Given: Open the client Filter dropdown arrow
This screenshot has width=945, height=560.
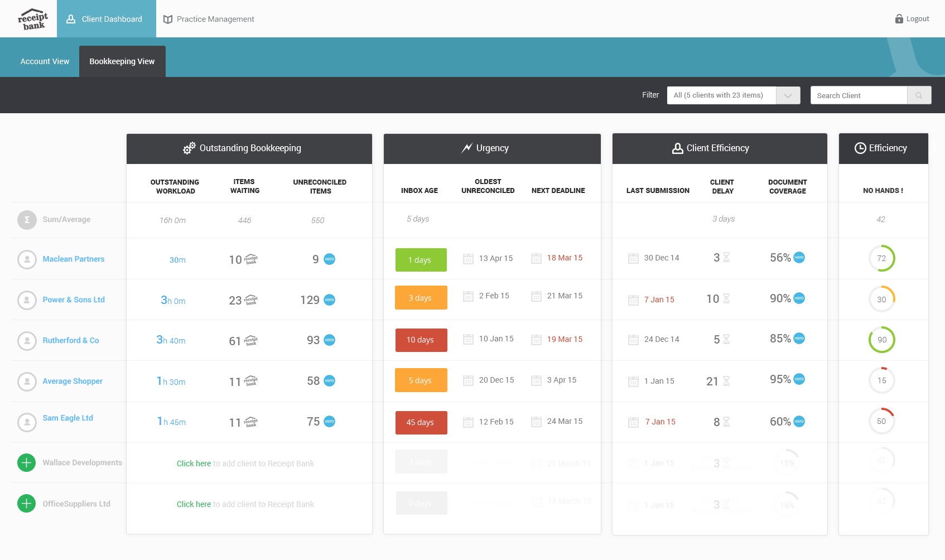Looking at the screenshot, I should click(x=788, y=95).
